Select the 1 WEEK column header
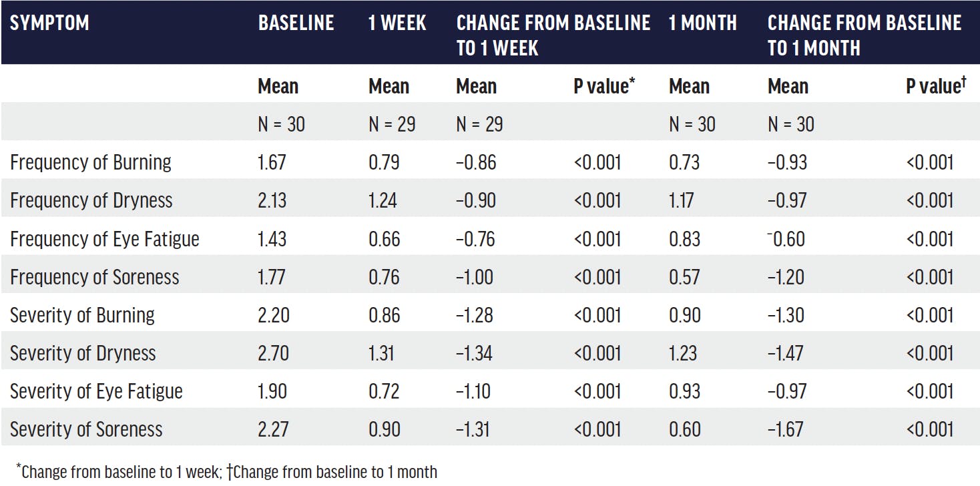Screen dimensions: 980x486 [397, 23]
